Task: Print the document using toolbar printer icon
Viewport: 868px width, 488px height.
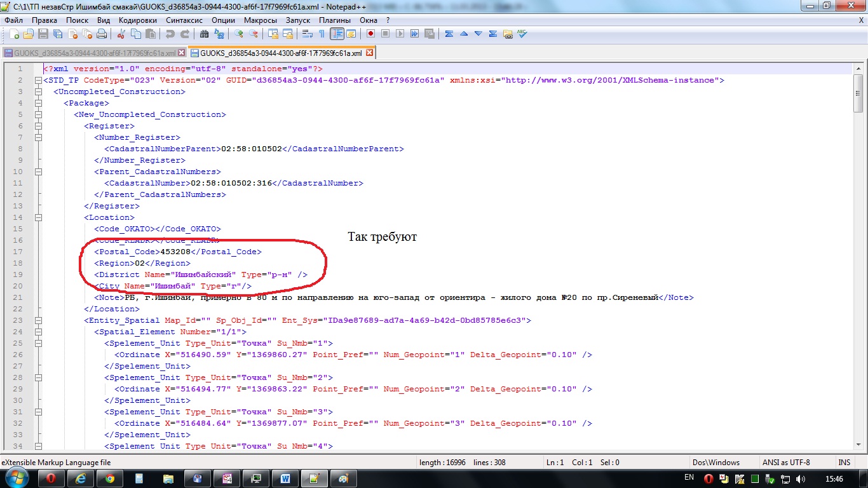Action: [x=102, y=34]
